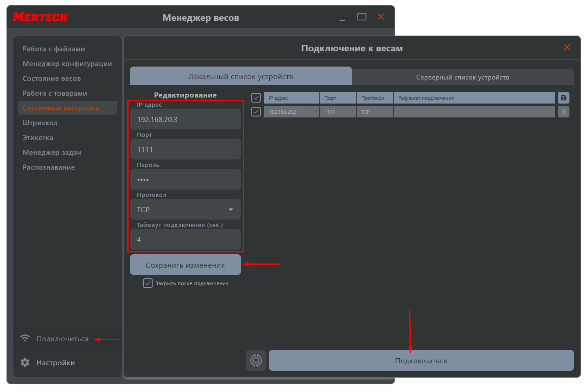587x392 pixels.
Task: Click the trash icon for 192.168.20.3 row
Action: [x=563, y=111]
